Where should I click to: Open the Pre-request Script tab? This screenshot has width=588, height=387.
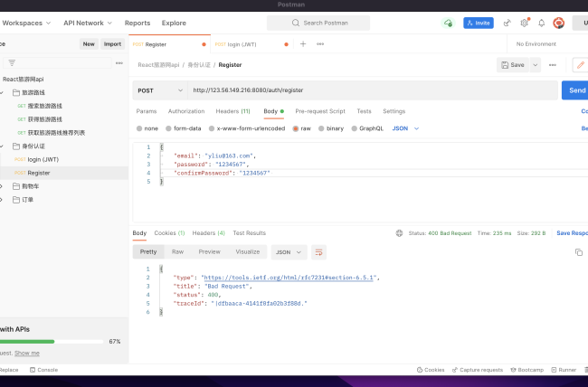pos(320,111)
